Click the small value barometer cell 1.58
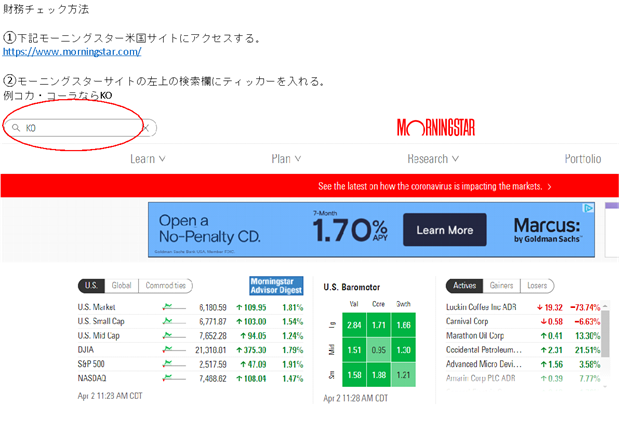Screen dimensions: 624x432 tap(354, 375)
